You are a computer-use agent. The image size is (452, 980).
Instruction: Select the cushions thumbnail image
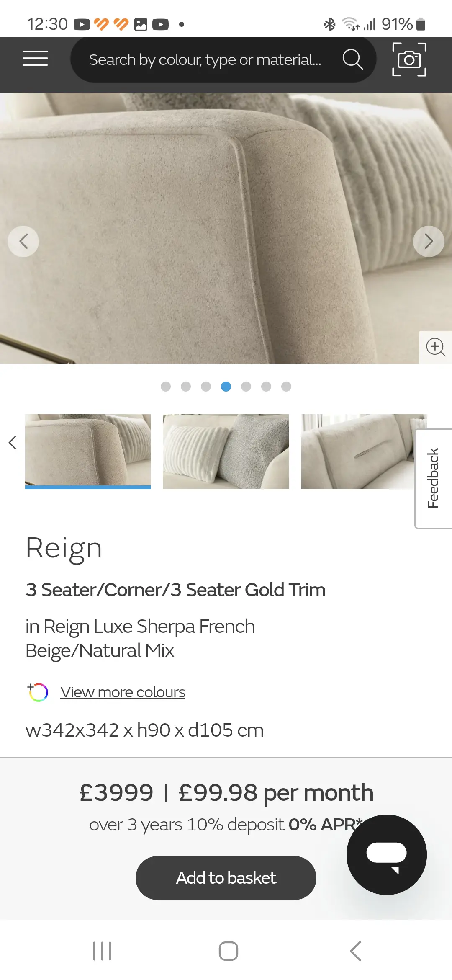click(226, 451)
